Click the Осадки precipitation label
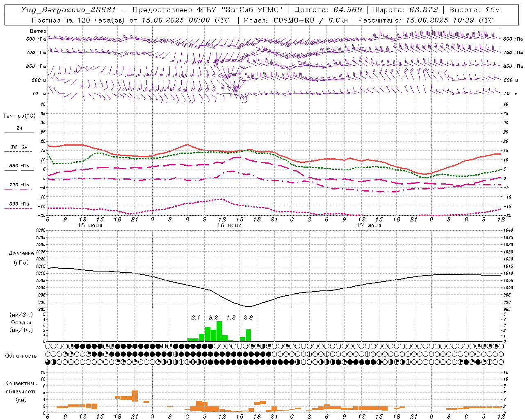Screen dimensions: 525x420 tap(21, 322)
